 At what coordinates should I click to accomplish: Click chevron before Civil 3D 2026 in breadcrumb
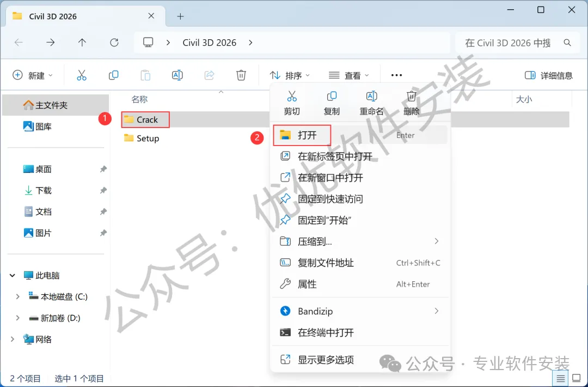[168, 43]
